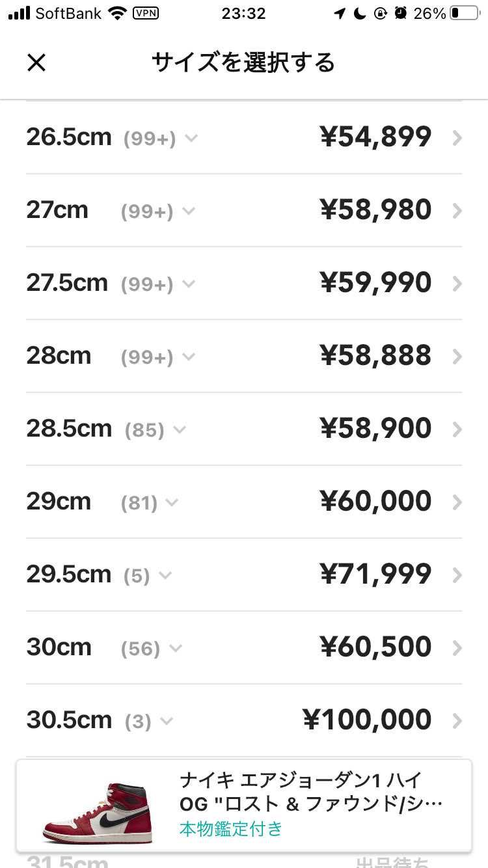Expand the 30.5cm (3) listings chevron
Image resolution: width=488 pixels, height=868 pixels.
(x=166, y=722)
